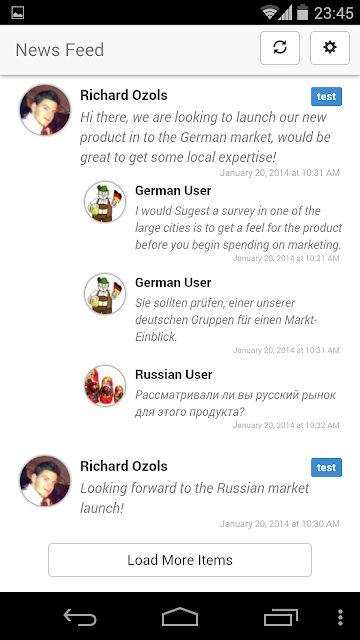Click the Load More Items button
360x640 pixels.
180,560
